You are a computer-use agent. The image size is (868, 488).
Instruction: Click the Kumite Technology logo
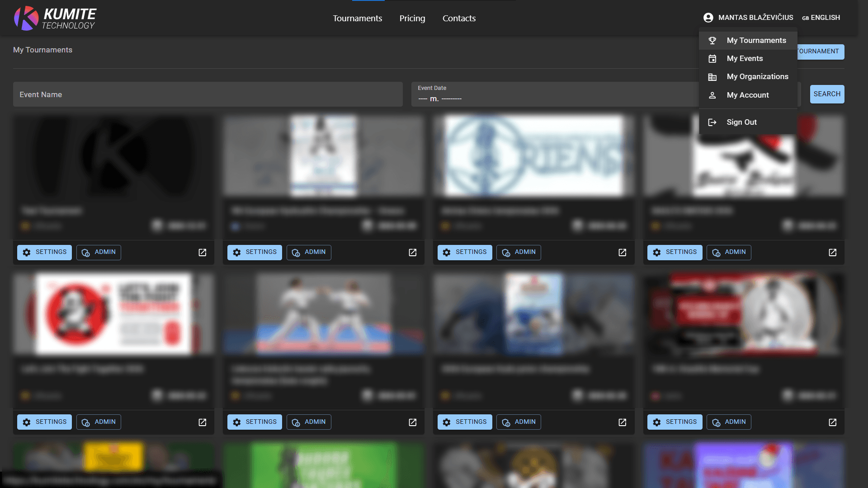click(54, 18)
